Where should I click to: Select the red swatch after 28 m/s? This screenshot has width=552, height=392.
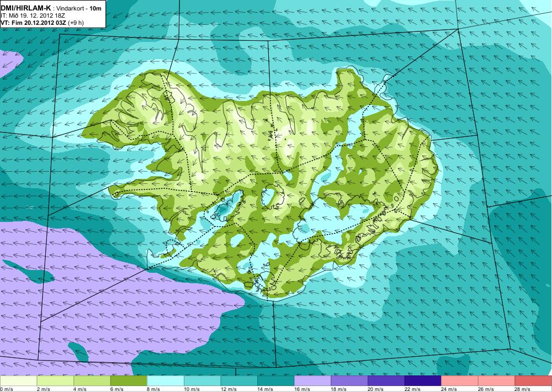(533, 381)
